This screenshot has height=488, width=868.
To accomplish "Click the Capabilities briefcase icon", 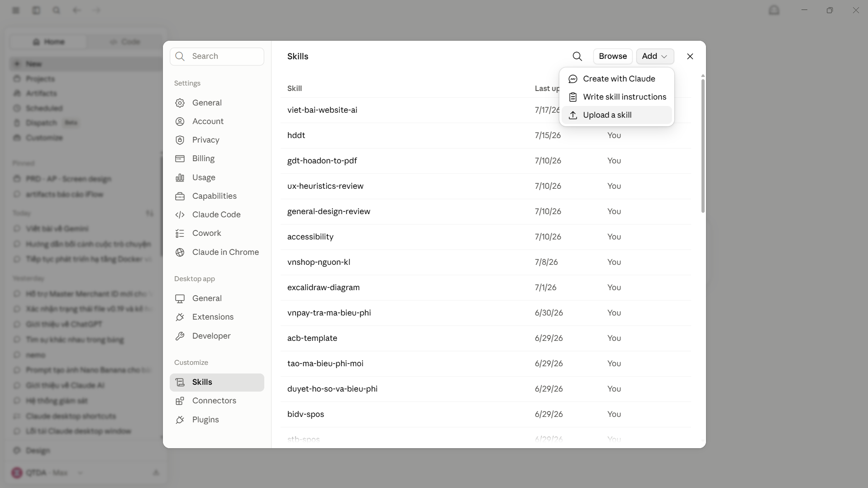I will click(x=180, y=196).
